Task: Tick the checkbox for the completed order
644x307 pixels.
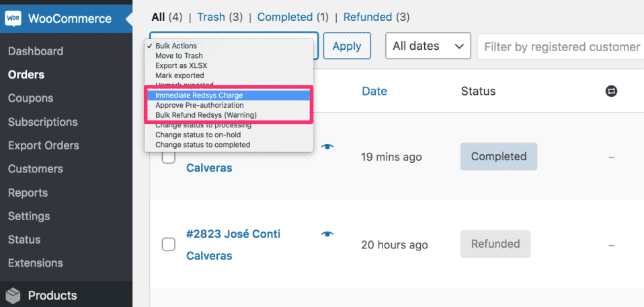Action: click(x=168, y=158)
